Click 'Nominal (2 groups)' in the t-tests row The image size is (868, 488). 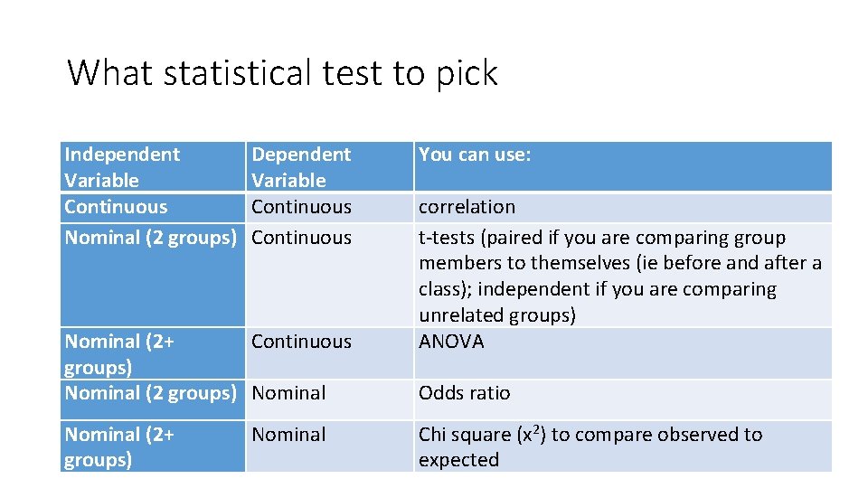tap(150, 238)
